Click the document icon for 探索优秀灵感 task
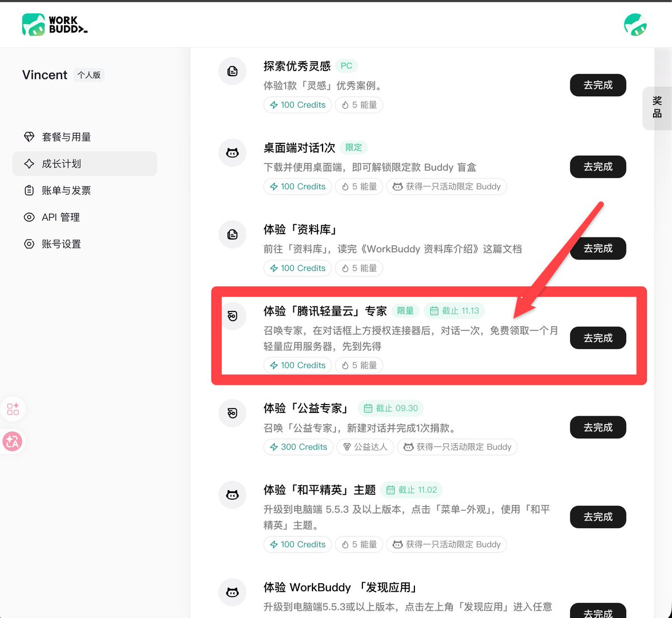 tap(232, 71)
